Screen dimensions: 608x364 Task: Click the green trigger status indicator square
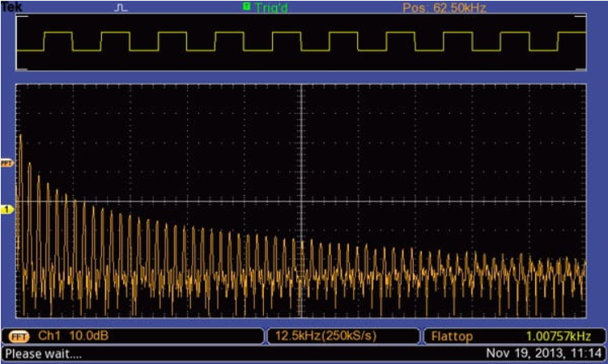(x=246, y=6)
